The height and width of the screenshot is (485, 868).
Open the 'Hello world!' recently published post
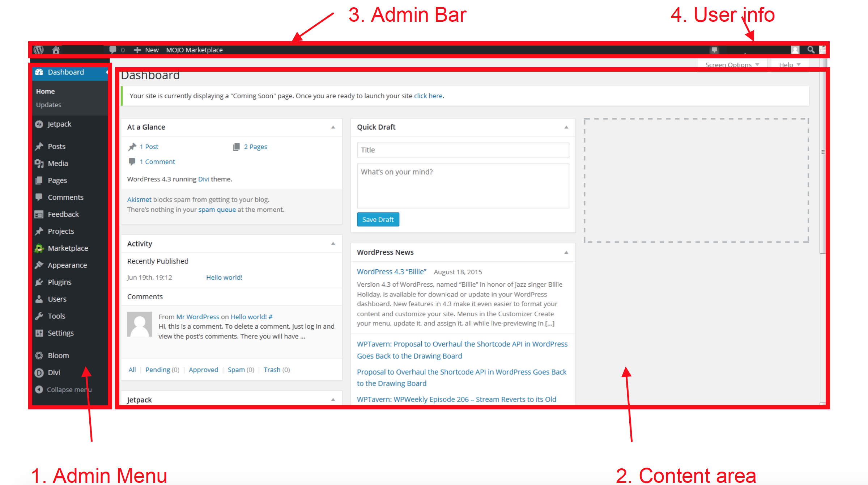point(224,278)
